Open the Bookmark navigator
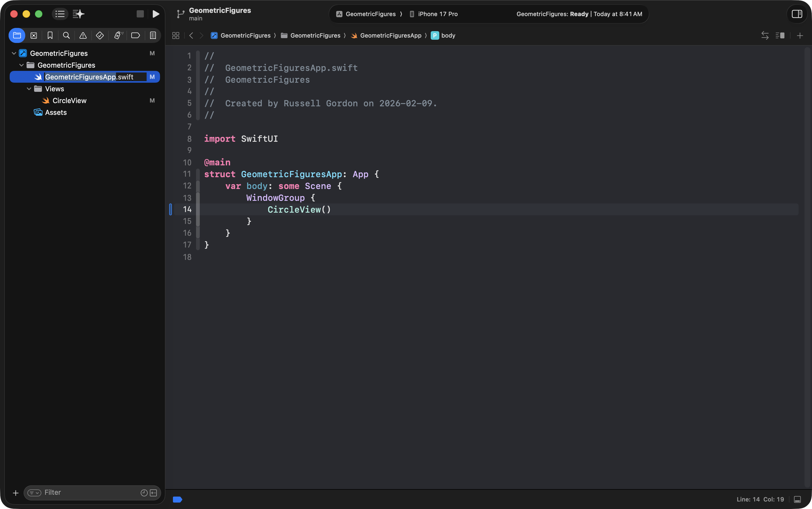 click(50, 35)
